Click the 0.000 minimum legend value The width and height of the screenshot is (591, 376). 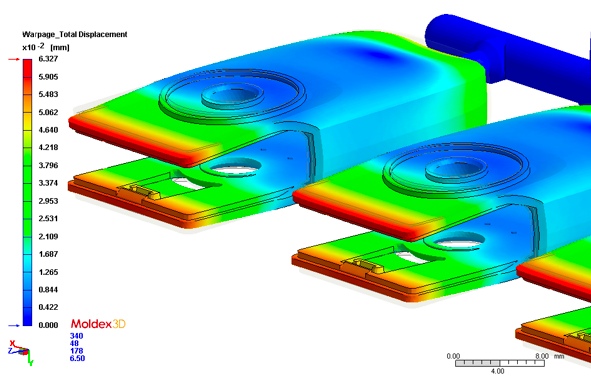48,325
